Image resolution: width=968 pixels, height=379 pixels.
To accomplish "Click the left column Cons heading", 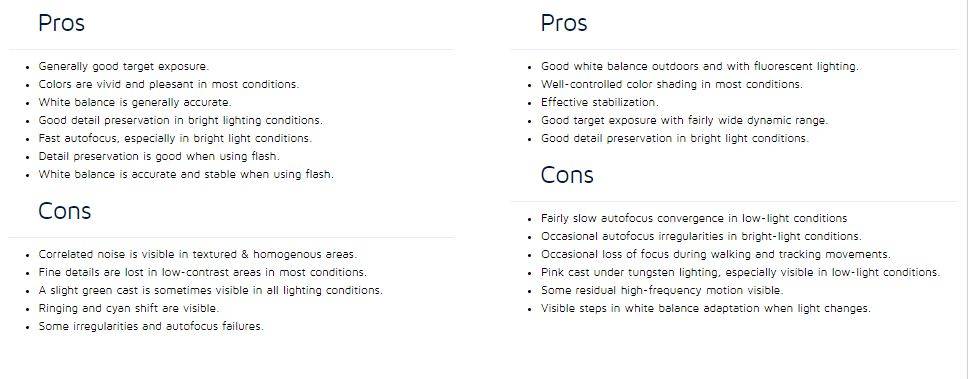I will click(x=64, y=211).
